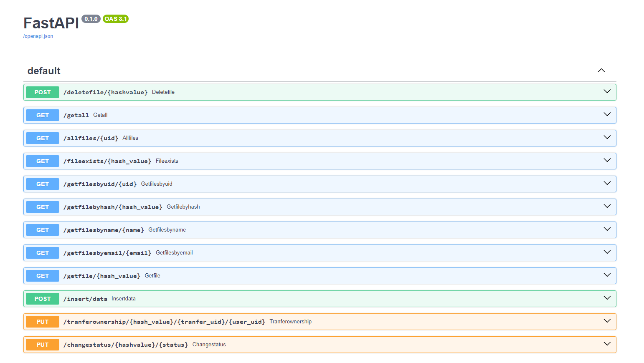Expand the /getfile/{hash_value} chevron

click(607, 275)
